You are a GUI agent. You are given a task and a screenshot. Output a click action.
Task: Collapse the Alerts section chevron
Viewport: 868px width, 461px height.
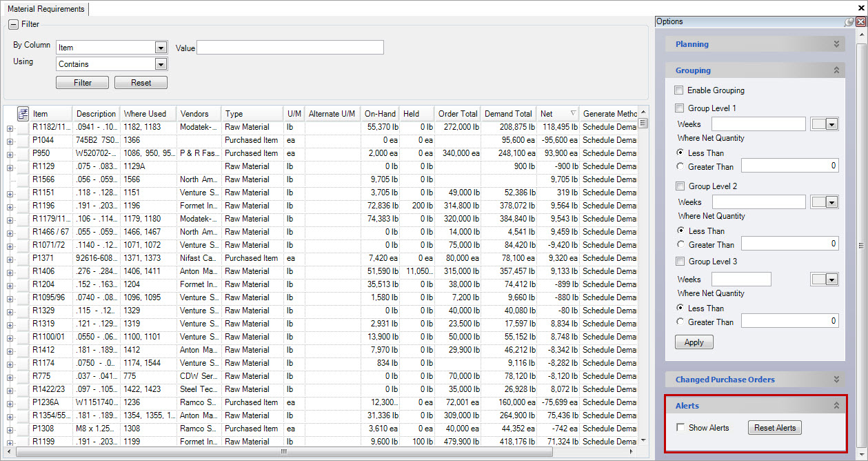pyautogui.click(x=836, y=406)
